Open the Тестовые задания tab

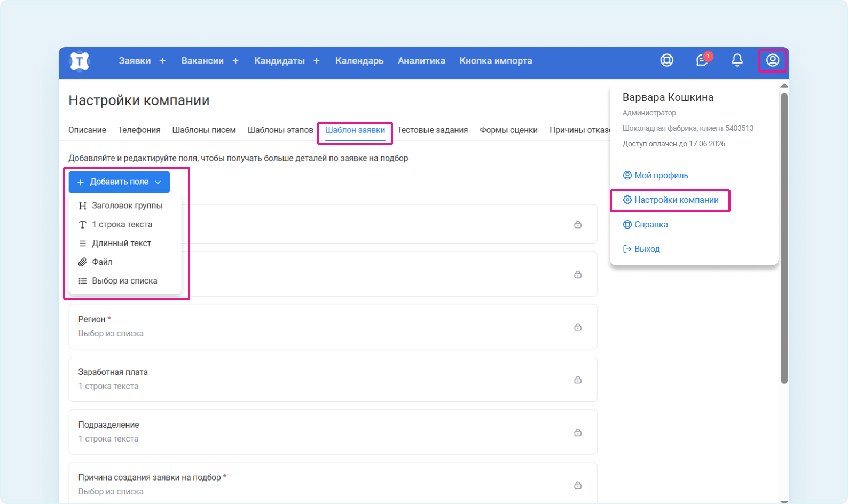[432, 130]
